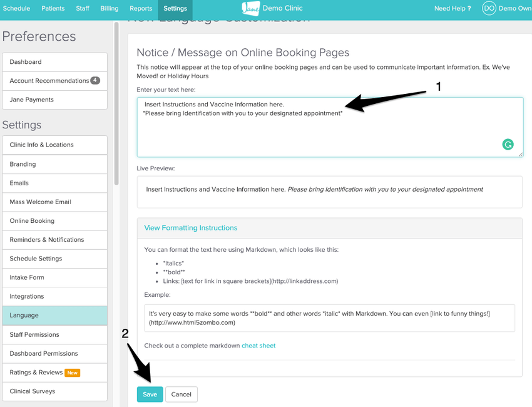Open the Reports tab
The height and width of the screenshot is (407, 532).
click(x=141, y=8)
